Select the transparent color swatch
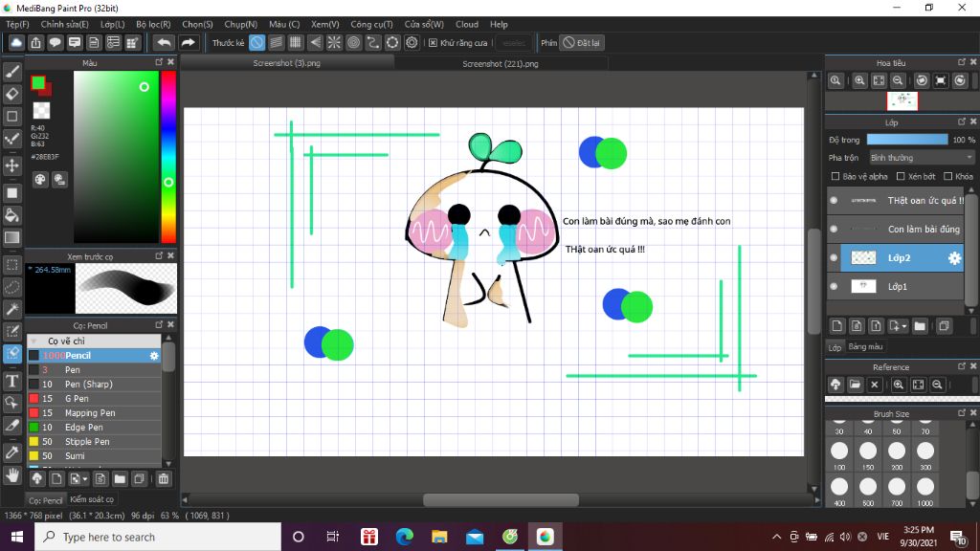This screenshot has height=551, width=980. coord(41,111)
